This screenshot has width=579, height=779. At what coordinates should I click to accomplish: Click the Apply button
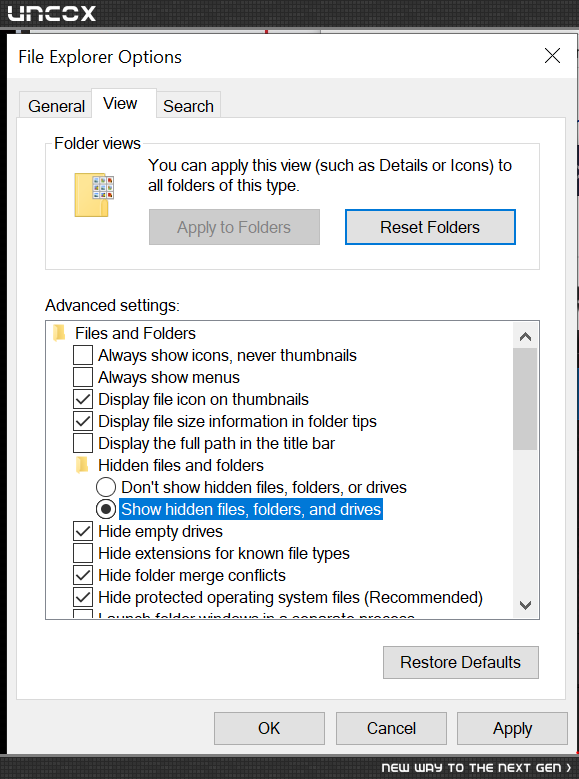[x=512, y=728]
